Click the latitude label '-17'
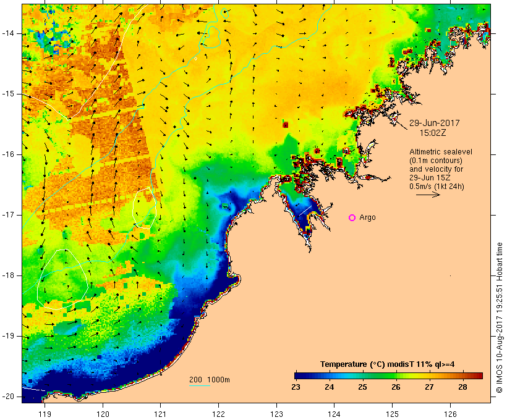507x420 pixels. coord(7,215)
